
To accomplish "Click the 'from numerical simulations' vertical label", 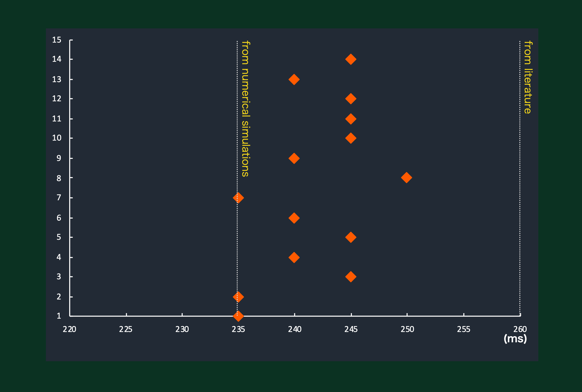I will tap(245, 109).
